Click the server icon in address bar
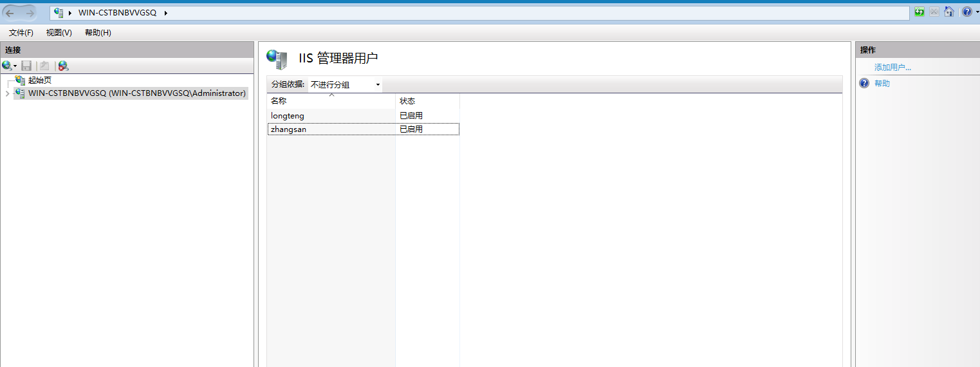The width and height of the screenshot is (980, 367). [59, 12]
